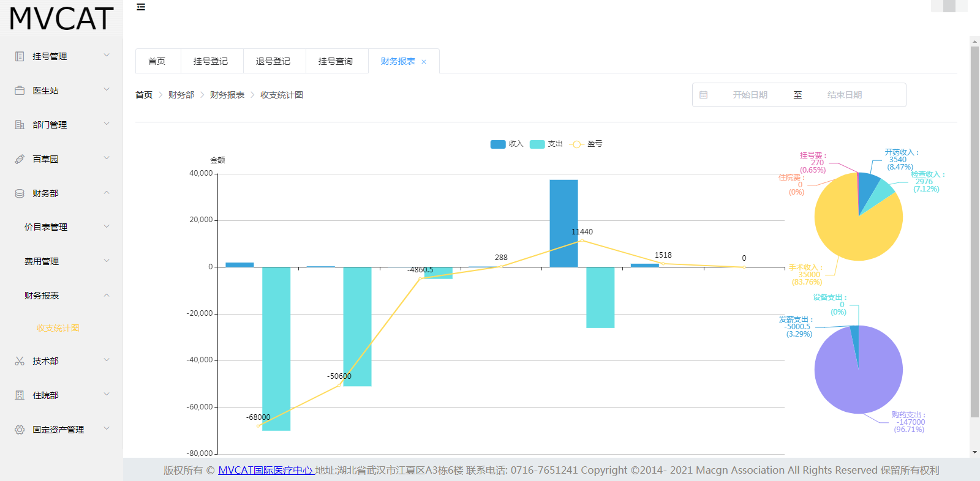The height and width of the screenshot is (481, 980).
Task: Click the cyan -50600 expense bar
Action: (357, 327)
